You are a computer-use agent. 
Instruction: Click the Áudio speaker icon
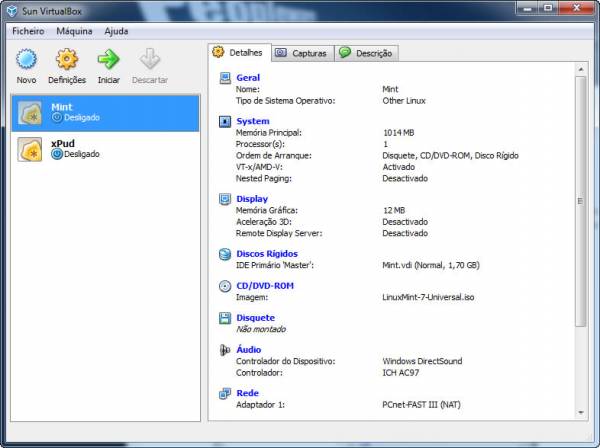click(225, 350)
